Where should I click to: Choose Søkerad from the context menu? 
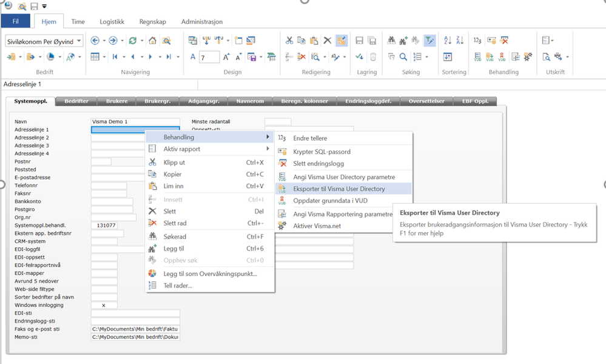pos(210,237)
